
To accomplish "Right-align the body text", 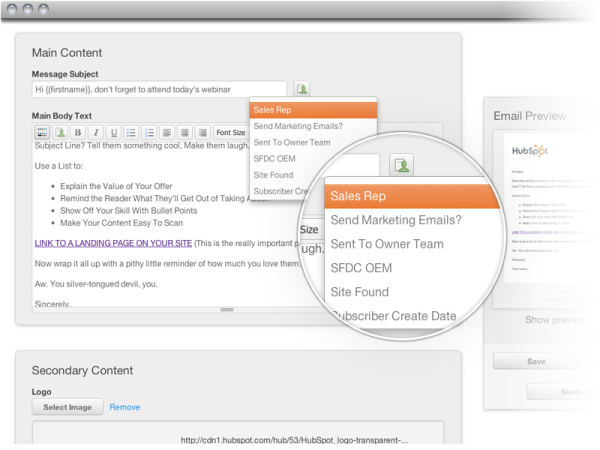I will click(x=202, y=132).
